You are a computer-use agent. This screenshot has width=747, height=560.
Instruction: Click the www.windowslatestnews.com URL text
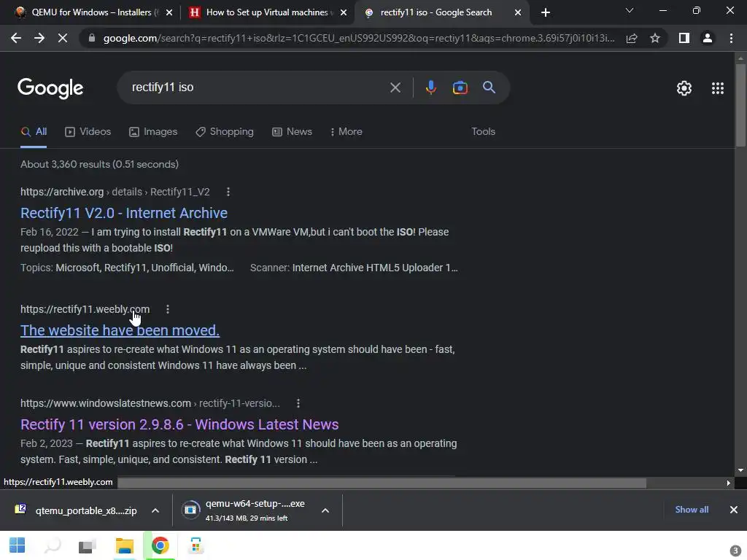click(106, 403)
